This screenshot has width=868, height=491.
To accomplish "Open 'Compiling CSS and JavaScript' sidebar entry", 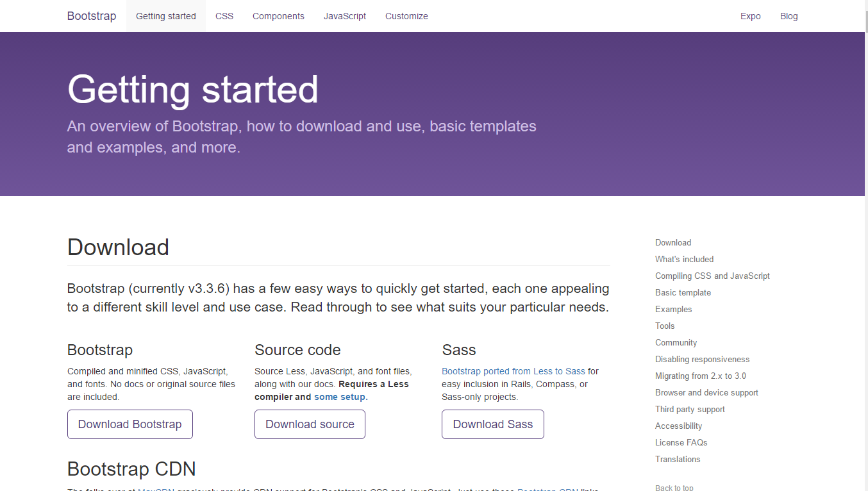I will (712, 276).
